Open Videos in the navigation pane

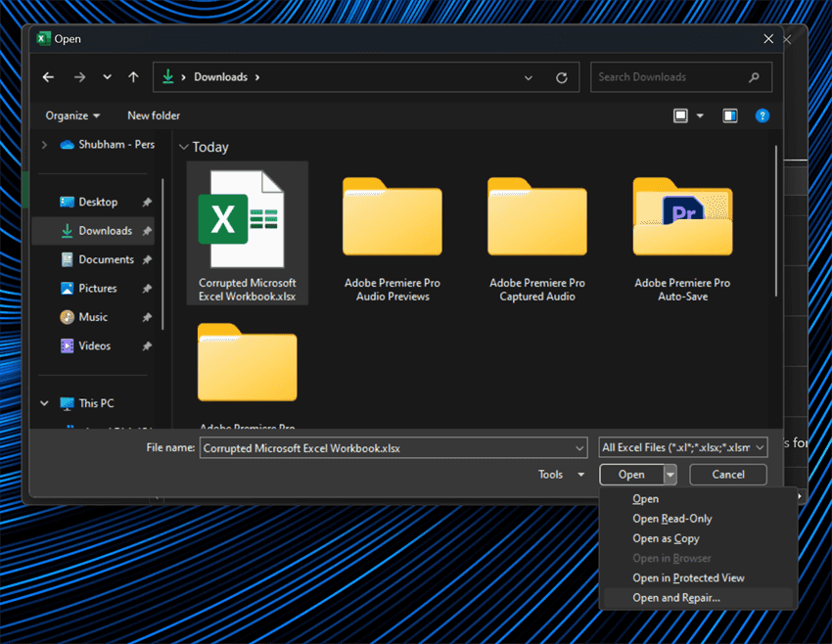(x=85, y=345)
